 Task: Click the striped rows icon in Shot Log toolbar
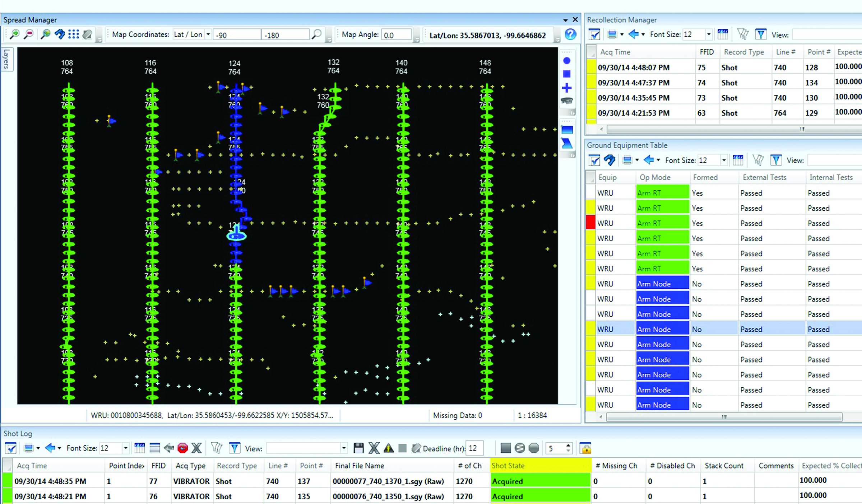coord(154,448)
